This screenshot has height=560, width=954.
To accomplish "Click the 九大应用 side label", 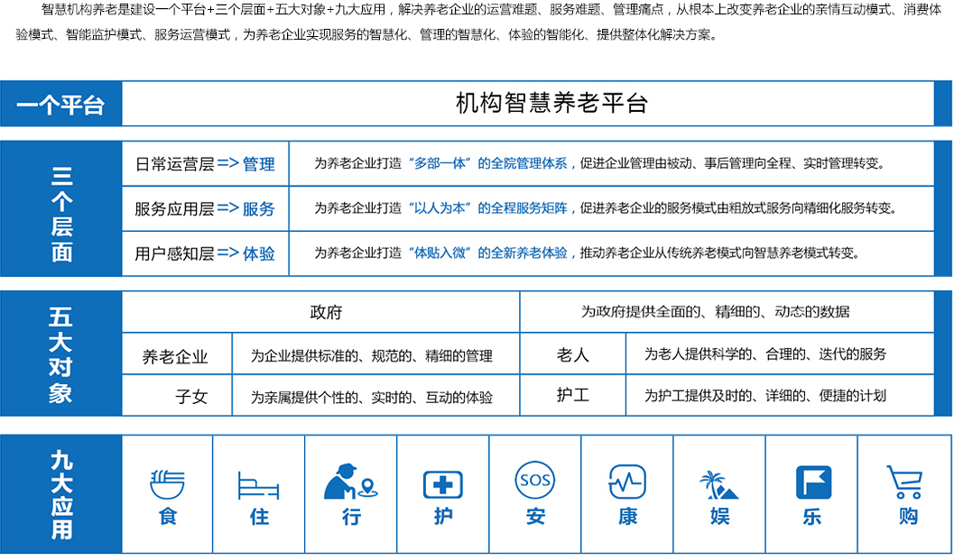I will point(61,494).
